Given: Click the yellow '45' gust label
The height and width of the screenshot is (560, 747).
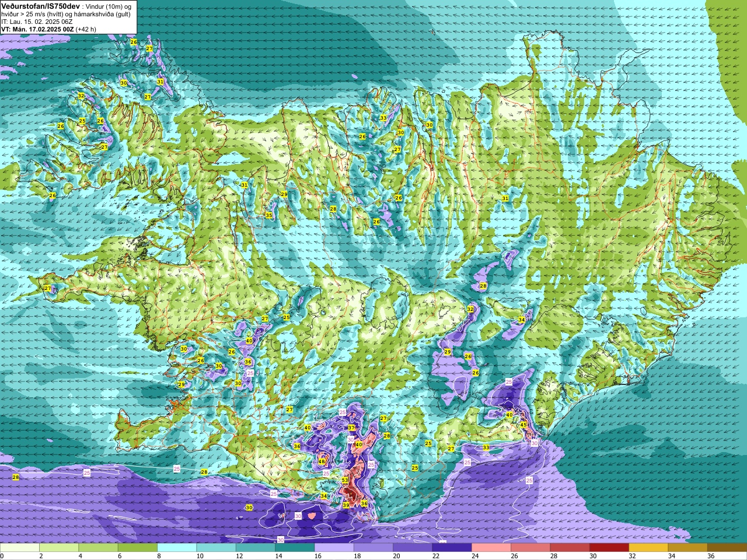Looking at the screenshot, I should (x=523, y=425).
